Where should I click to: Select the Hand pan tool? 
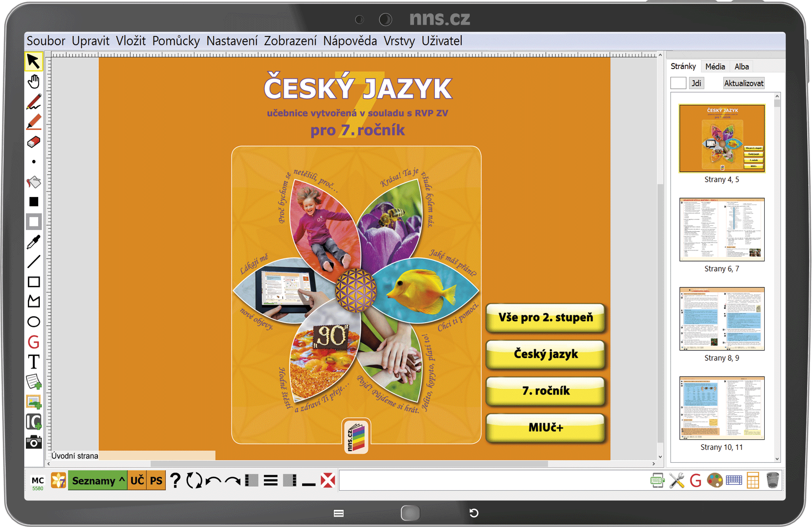pyautogui.click(x=34, y=82)
